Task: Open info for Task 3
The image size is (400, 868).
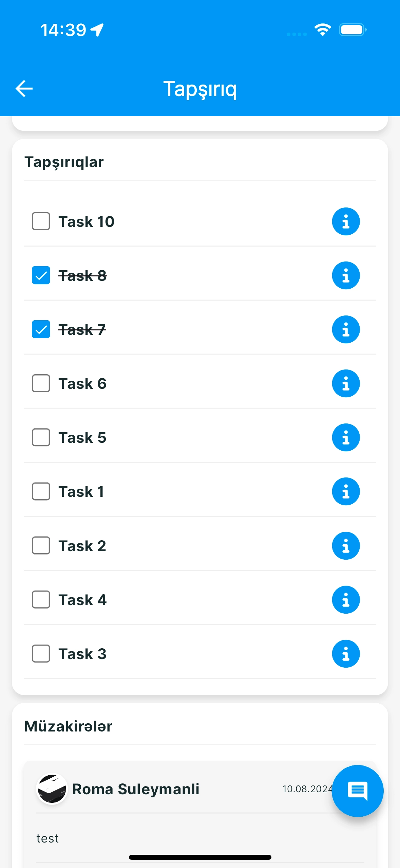Action: click(x=345, y=654)
